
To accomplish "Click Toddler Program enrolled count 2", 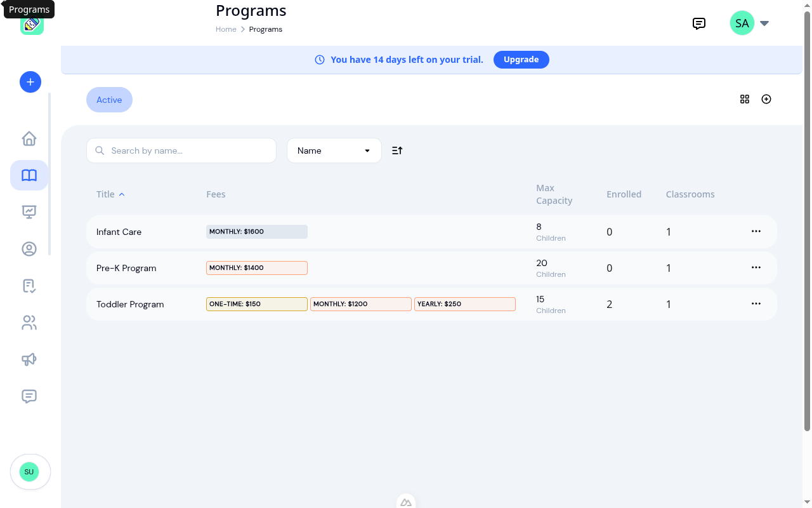I will pos(610,304).
